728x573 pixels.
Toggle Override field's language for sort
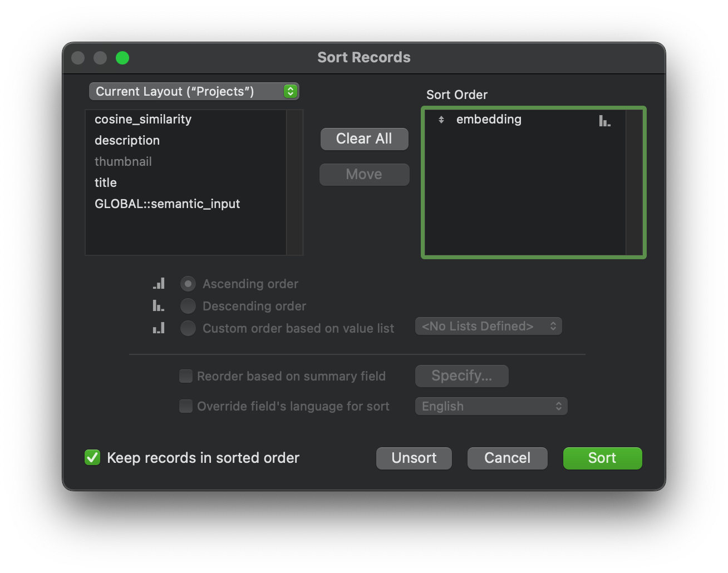click(186, 406)
